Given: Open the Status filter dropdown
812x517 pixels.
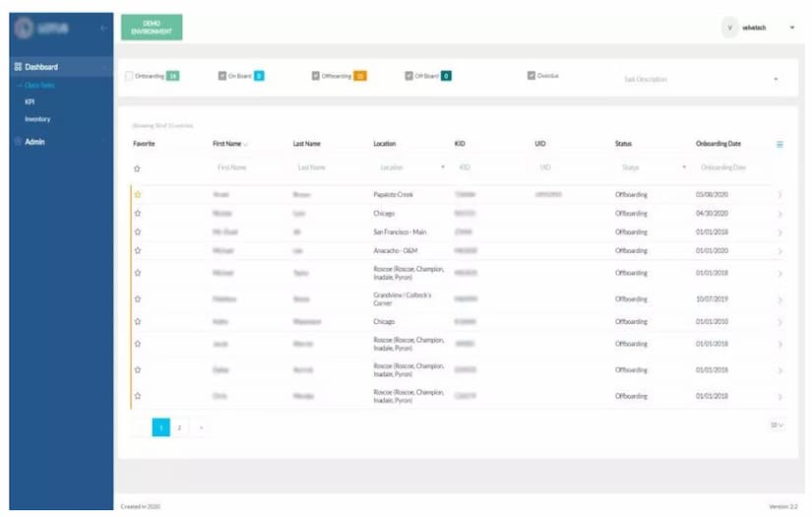Looking at the screenshot, I should click(x=653, y=167).
